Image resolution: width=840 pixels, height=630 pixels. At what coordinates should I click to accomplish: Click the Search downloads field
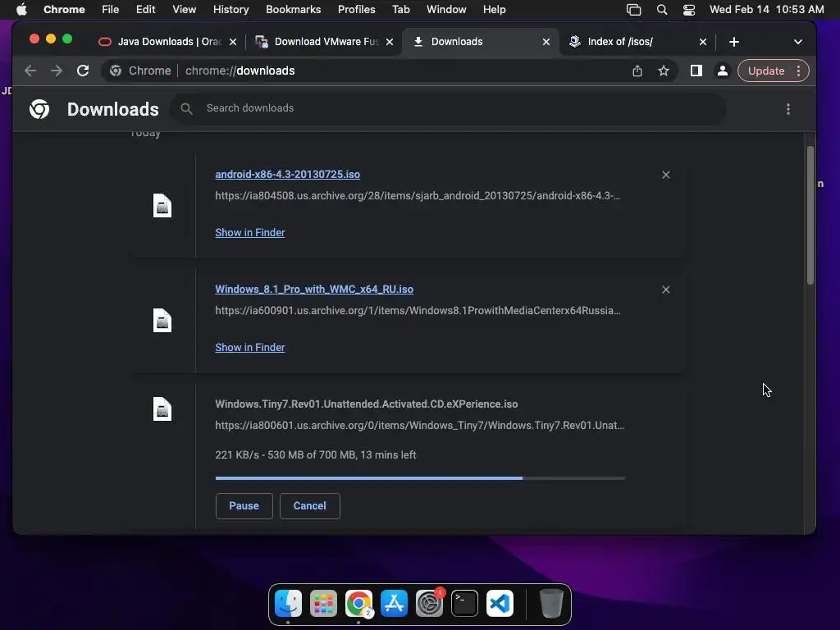coord(449,109)
